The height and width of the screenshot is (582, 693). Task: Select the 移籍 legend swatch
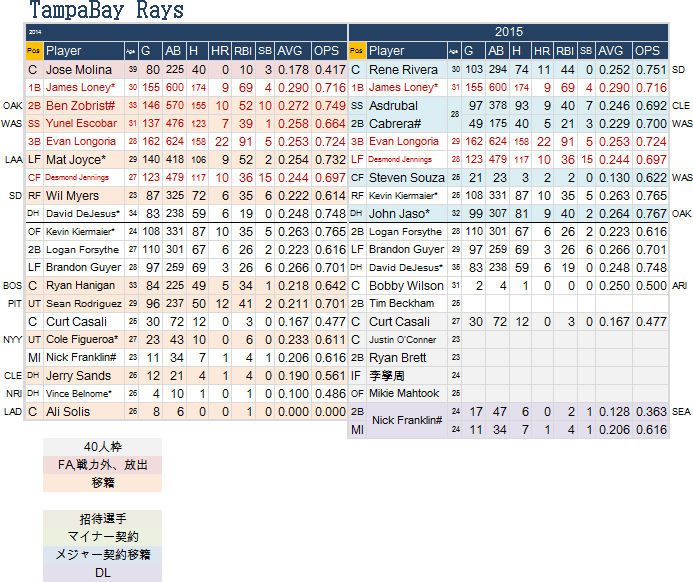[x=103, y=483]
